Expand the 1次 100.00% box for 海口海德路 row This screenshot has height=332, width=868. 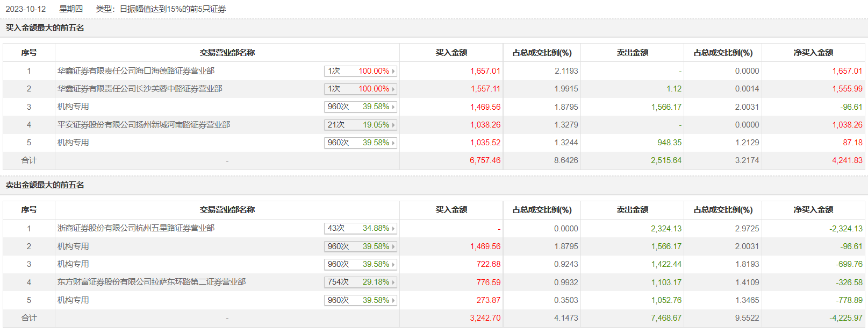coord(360,71)
